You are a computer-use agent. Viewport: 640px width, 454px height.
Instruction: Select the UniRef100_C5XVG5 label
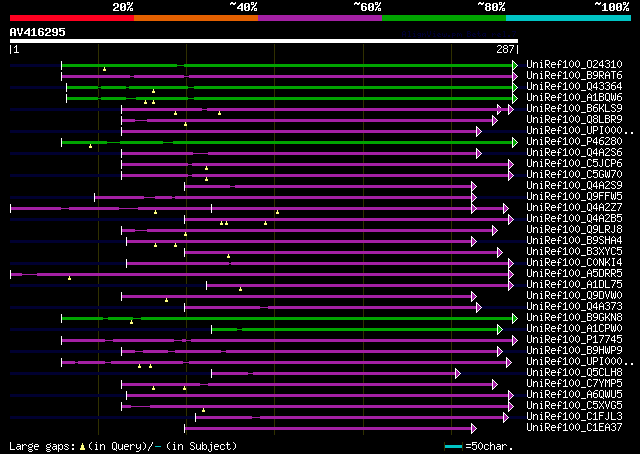click(574, 406)
